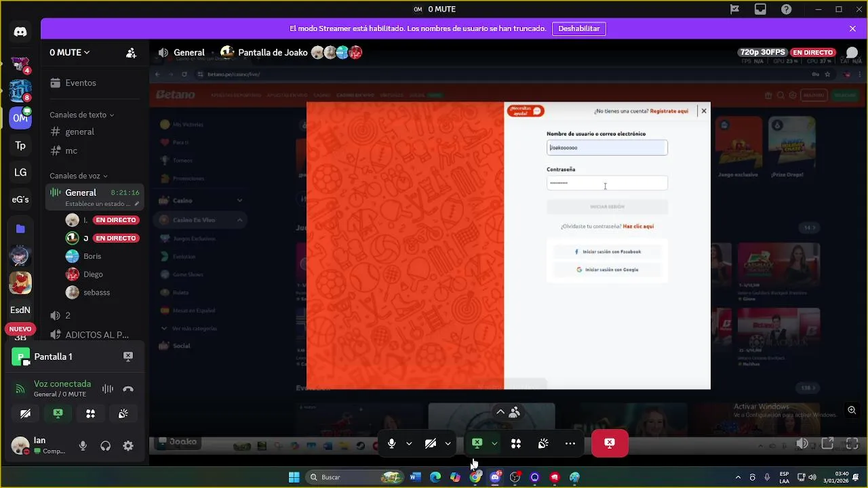Dismiss the Streamer mode banner
868x488 pixels.
pos(852,28)
